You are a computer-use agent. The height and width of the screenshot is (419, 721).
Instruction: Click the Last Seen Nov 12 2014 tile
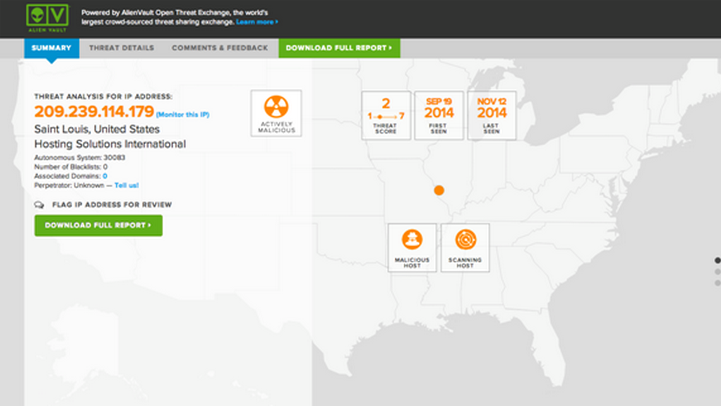pos(492,115)
